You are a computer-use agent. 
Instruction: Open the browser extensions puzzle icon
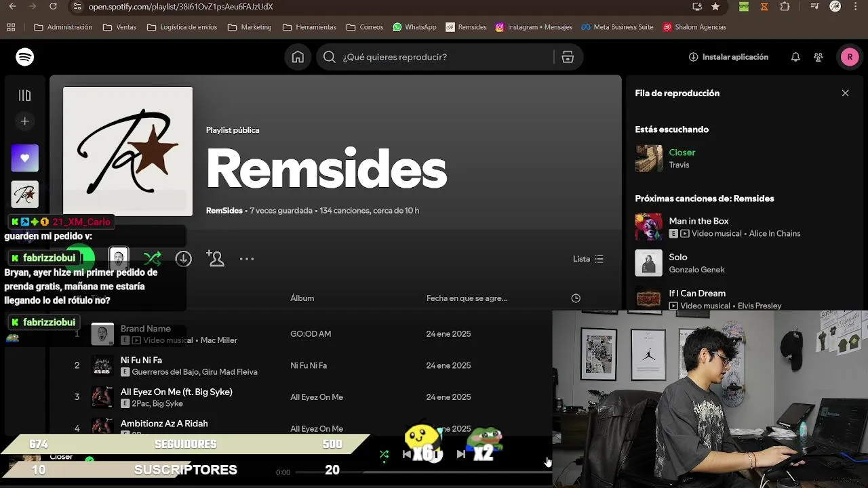point(785,7)
